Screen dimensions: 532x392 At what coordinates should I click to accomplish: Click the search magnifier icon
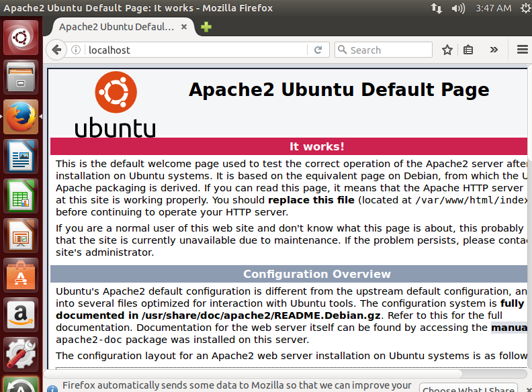coord(343,50)
